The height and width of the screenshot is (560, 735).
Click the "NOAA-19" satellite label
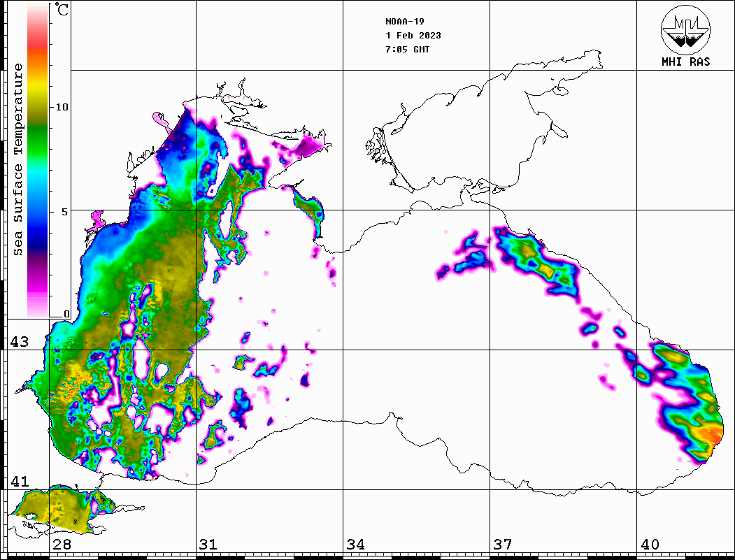[404, 22]
